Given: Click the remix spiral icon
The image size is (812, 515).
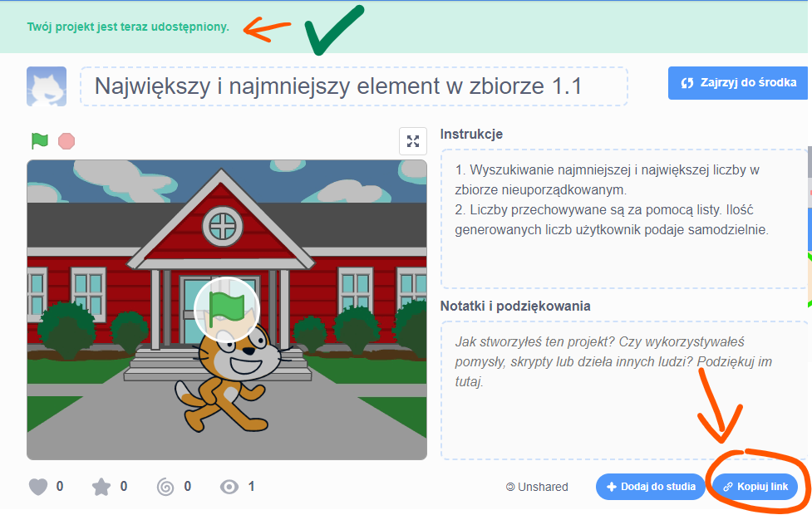Looking at the screenshot, I should pyautogui.click(x=165, y=487).
